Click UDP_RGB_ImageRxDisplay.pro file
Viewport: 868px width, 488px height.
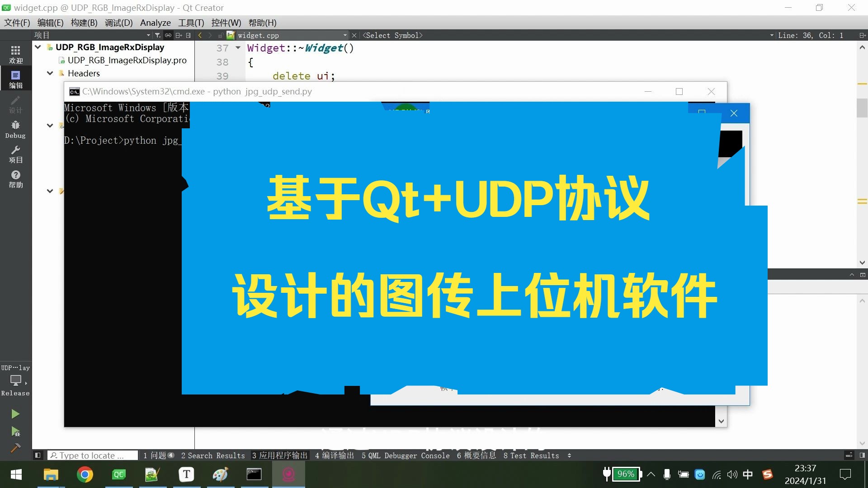127,60
